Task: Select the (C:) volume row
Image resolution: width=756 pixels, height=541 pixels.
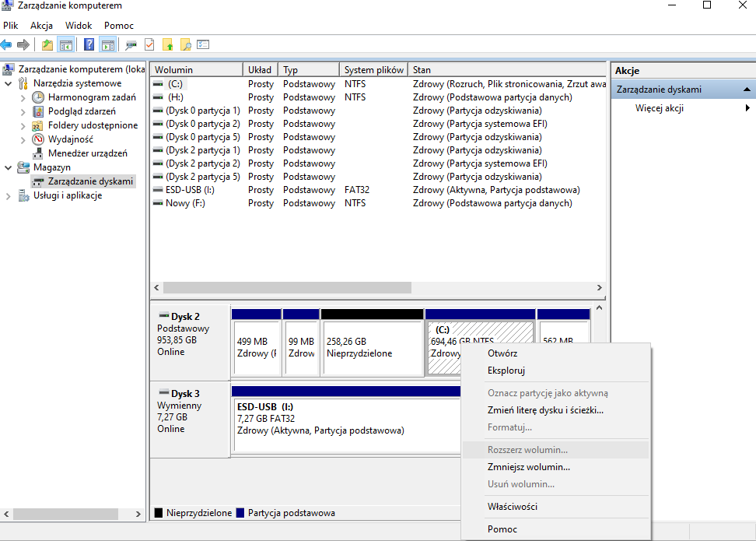Action: pyautogui.click(x=379, y=84)
